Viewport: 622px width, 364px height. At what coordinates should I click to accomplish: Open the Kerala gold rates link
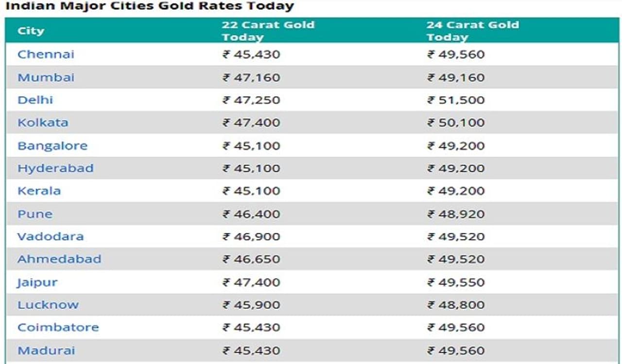pyautogui.click(x=39, y=191)
